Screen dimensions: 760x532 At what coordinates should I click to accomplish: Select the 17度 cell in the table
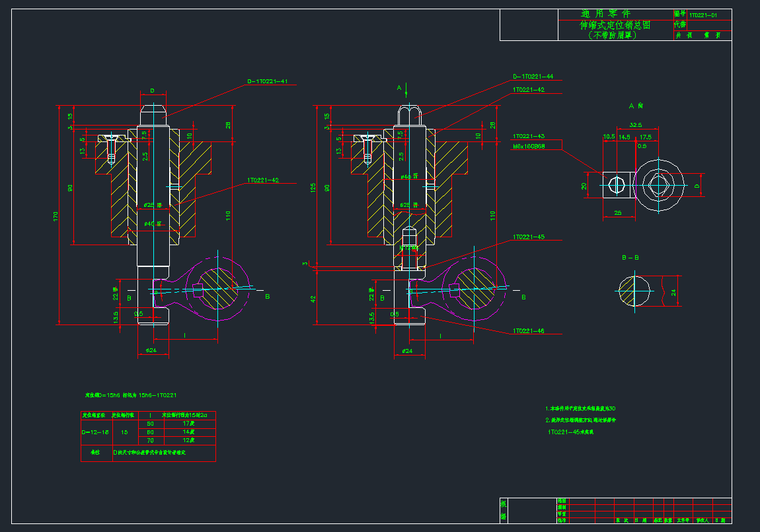click(188, 423)
